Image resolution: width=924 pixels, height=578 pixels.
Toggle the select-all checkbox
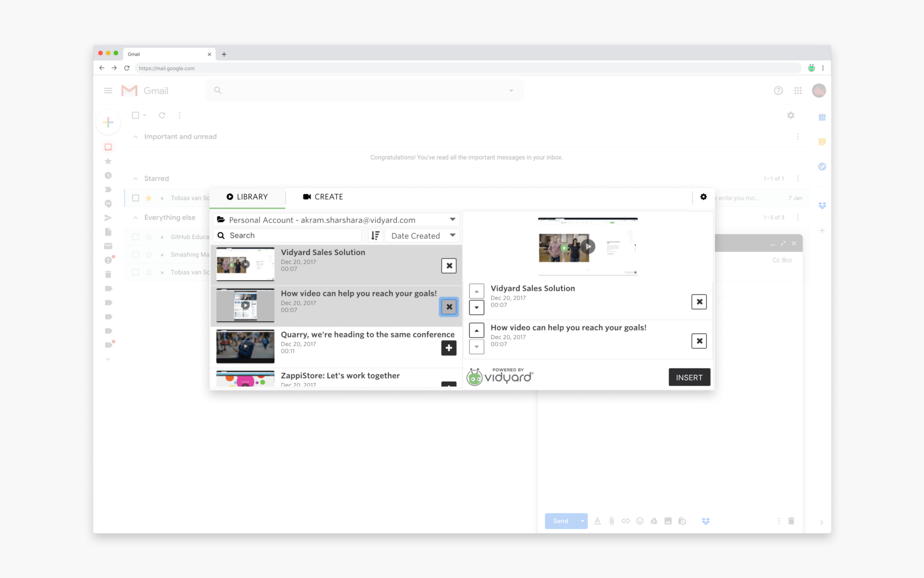(x=135, y=115)
